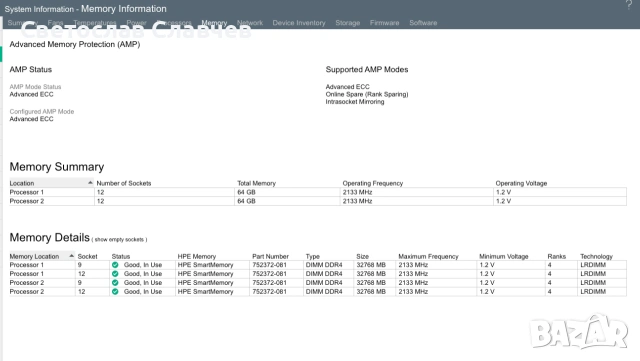Click green status icon for Processor 2 socket 12
The width and height of the screenshot is (640, 361).
coord(115,292)
